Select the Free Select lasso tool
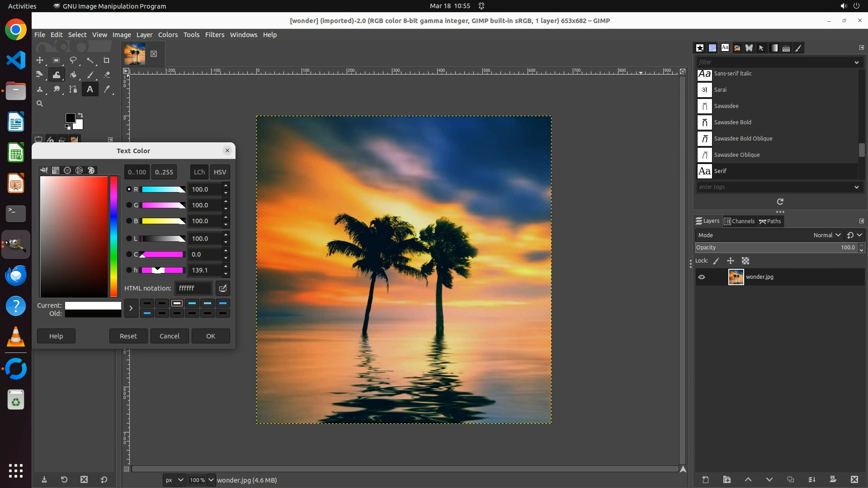Image resolution: width=868 pixels, height=488 pixels. 73,61
